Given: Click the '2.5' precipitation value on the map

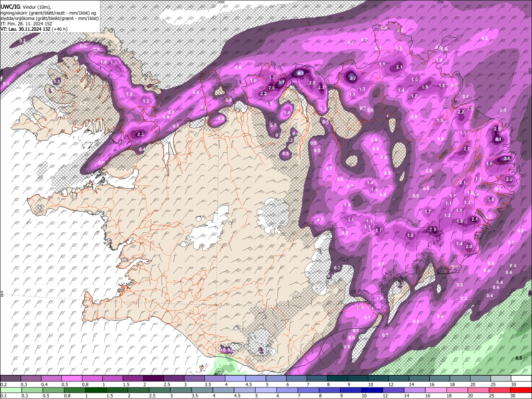Looking at the screenshot, I should 497,129.
